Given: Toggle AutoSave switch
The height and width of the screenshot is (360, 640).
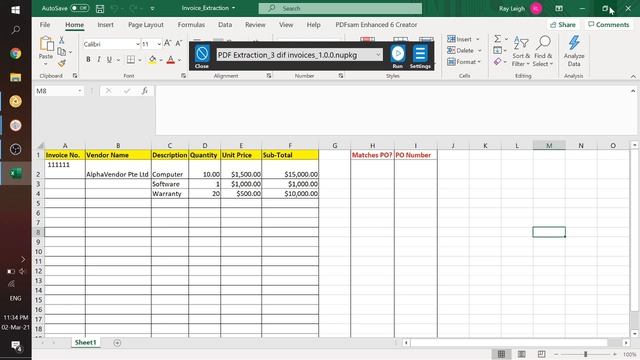Looking at the screenshot, I should [80, 8].
